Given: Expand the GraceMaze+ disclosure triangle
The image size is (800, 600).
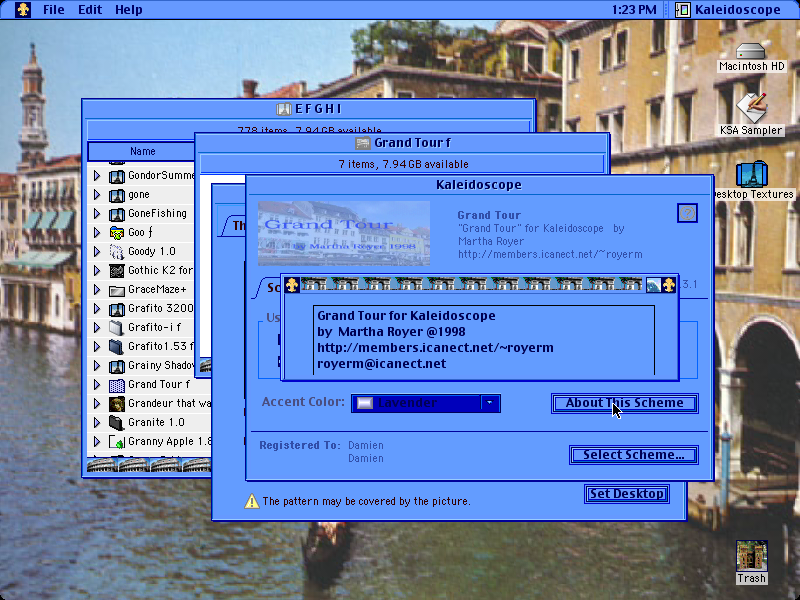Looking at the screenshot, I should click(97, 289).
